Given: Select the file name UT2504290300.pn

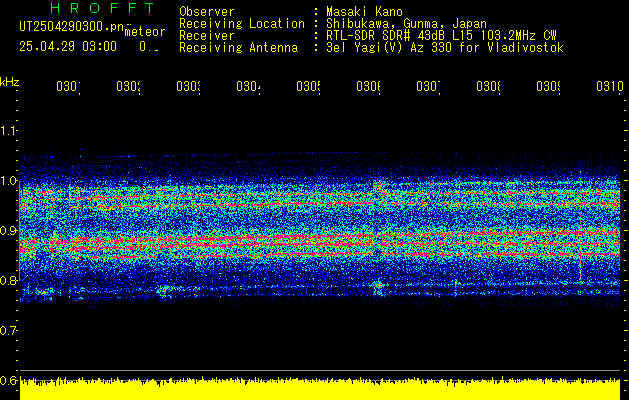Looking at the screenshot, I should (72, 27).
